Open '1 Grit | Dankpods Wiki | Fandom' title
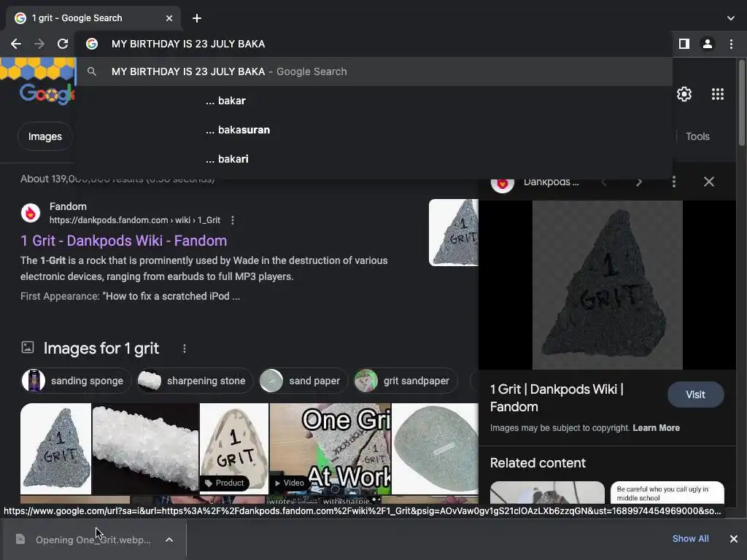This screenshot has width=747, height=560. 557,397
